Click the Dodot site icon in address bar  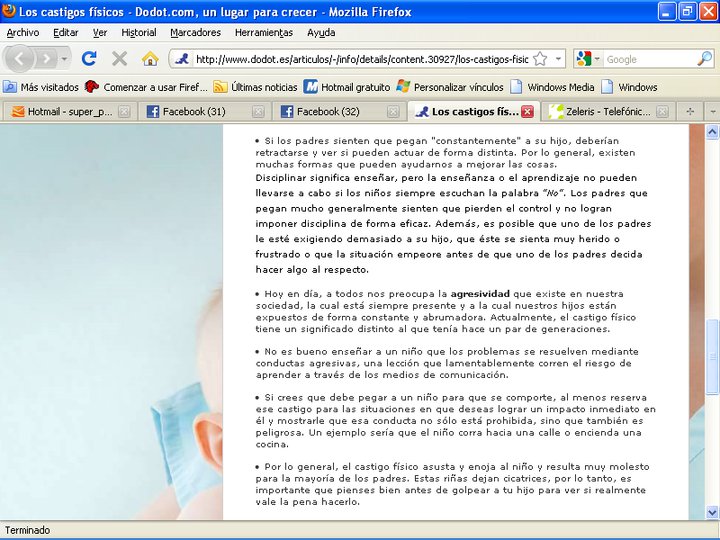(182, 59)
